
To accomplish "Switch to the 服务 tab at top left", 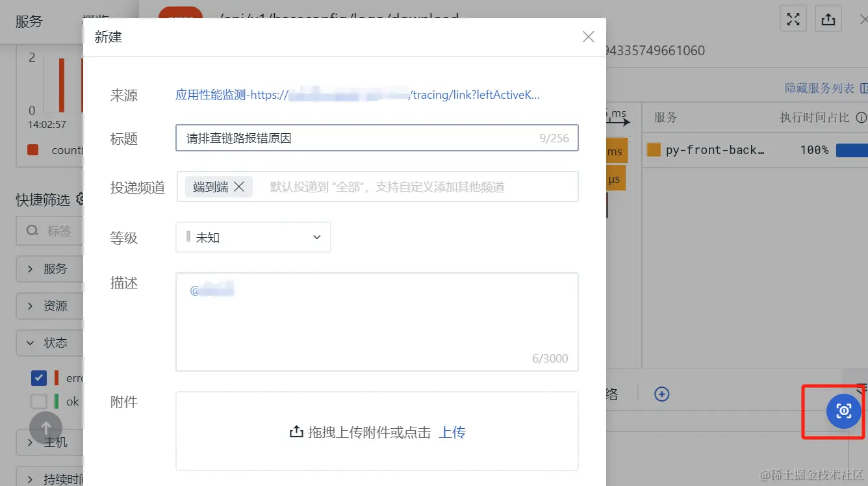I will tap(29, 21).
